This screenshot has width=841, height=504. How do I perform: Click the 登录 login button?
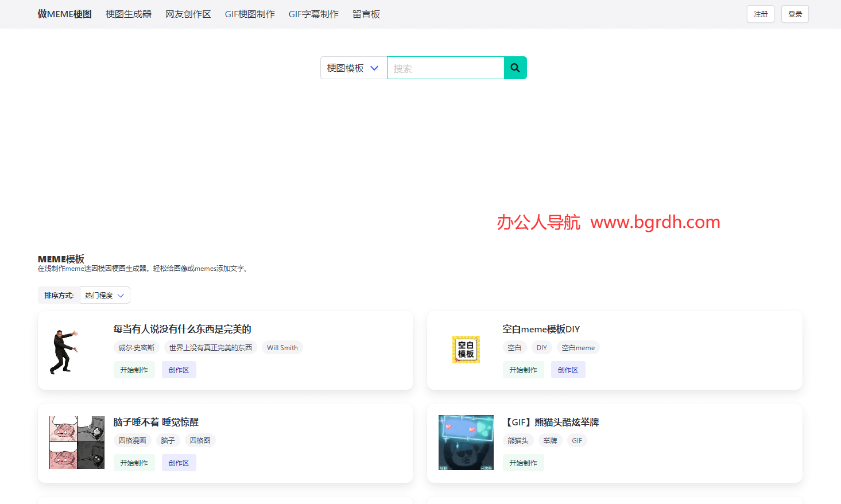[x=795, y=13]
